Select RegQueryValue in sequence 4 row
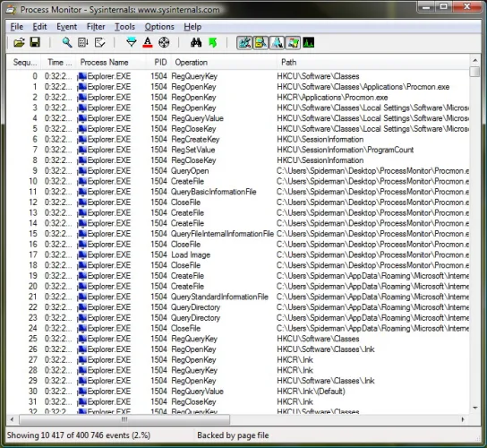 pos(197,118)
